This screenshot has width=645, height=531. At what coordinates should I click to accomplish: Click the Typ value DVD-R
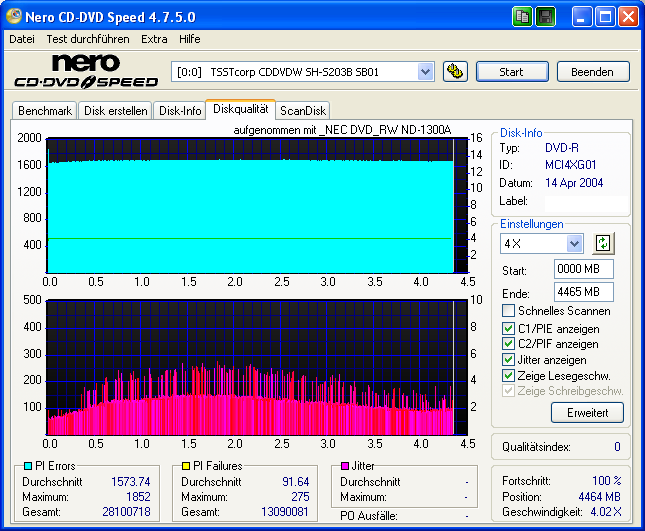tap(561, 148)
